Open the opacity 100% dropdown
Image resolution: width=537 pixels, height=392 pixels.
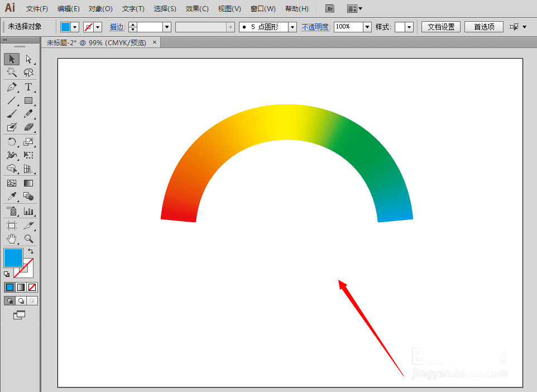click(367, 27)
